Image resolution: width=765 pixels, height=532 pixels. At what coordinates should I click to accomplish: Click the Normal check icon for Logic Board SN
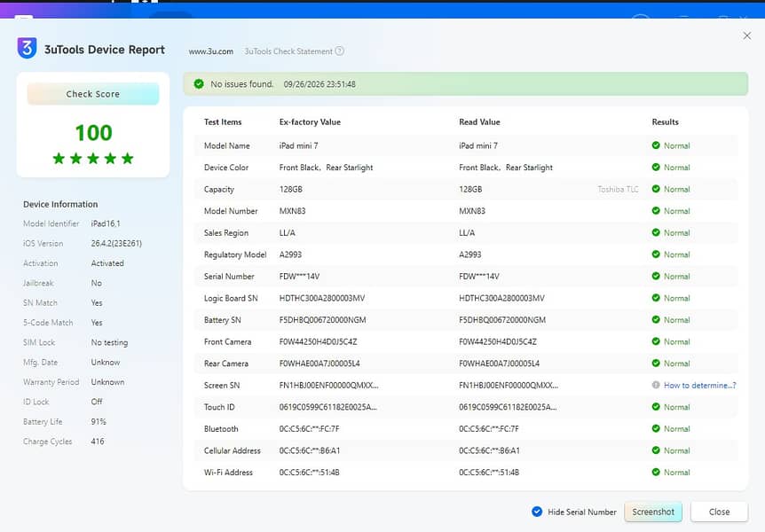(x=656, y=298)
